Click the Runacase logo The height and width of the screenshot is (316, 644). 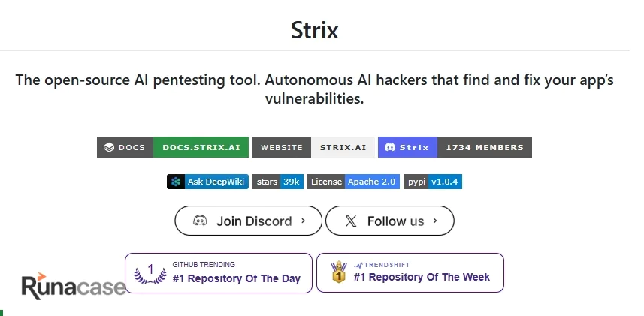pos(74,286)
